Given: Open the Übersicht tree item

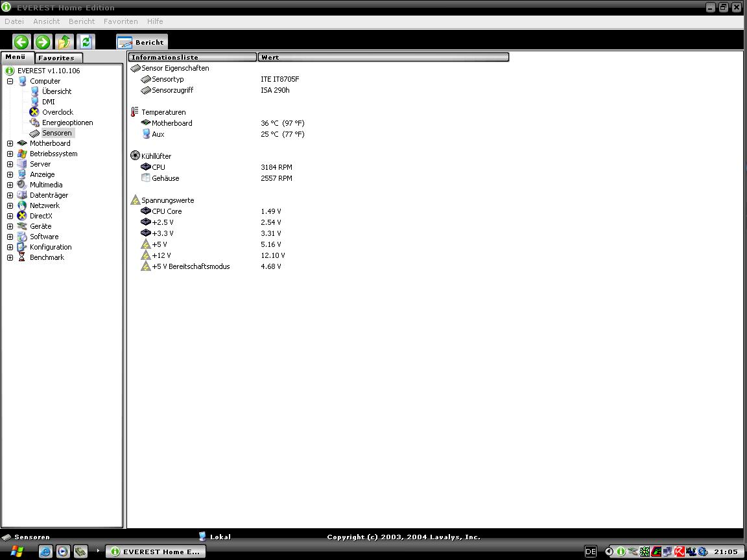Looking at the screenshot, I should click(56, 91).
